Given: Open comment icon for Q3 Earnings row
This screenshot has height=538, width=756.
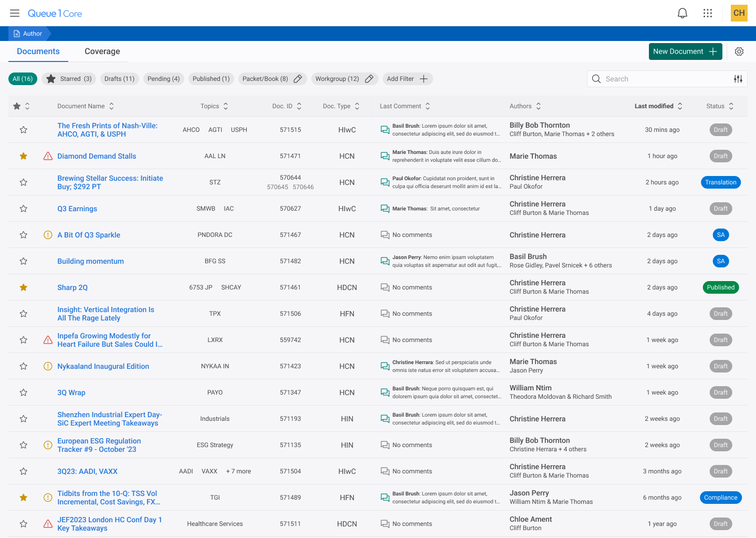Looking at the screenshot, I should 385,209.
